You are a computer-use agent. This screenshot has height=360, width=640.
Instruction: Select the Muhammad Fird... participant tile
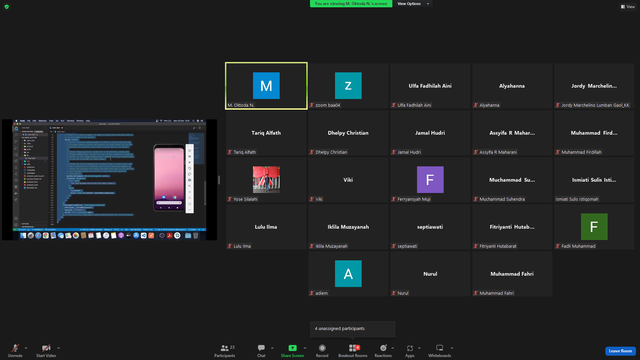(x=594, y=133)
